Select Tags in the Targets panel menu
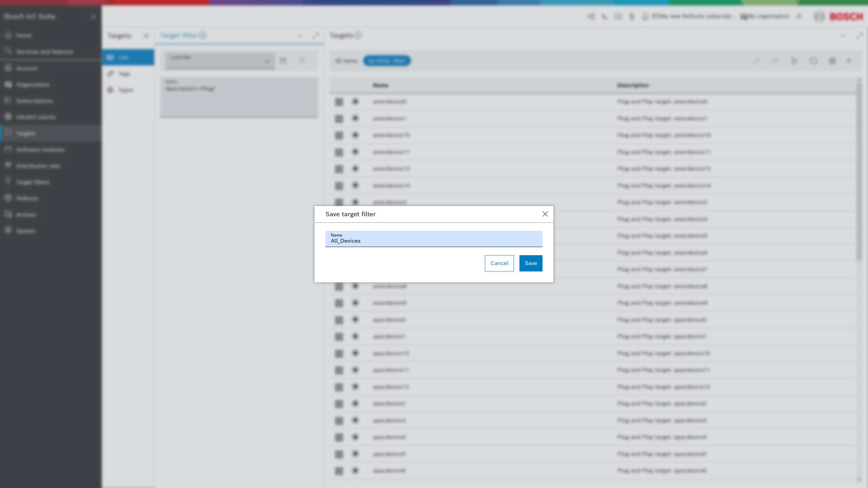The width and height of the screenshot is (868, 488). point(124,74)
